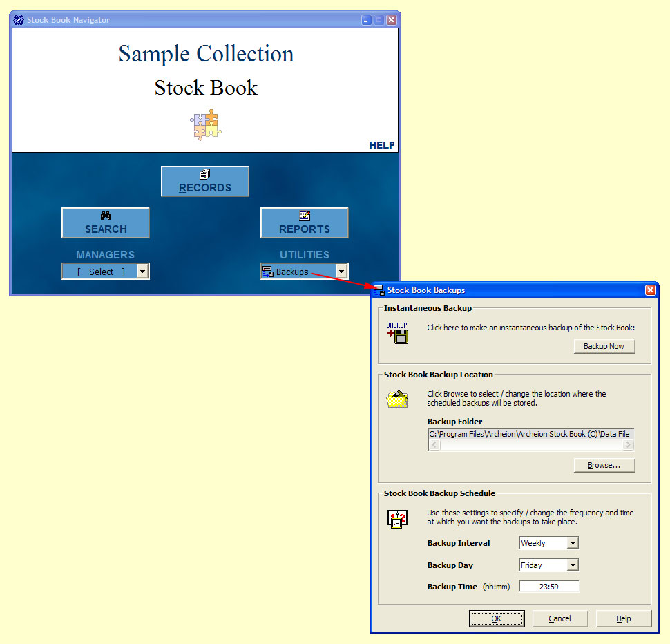
Task: Click the 'Backup Interval' label
Action: (459, 543)
